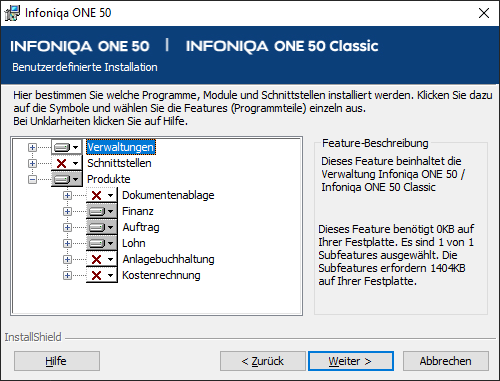
Task: Continue with the Weiter button
Action: coord(351,361)
